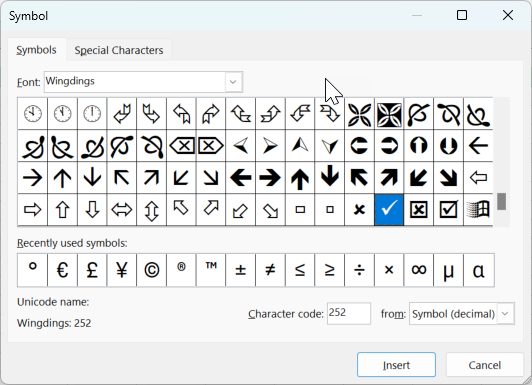Select the Wingdings checkmark symbol

pos(389,210)
